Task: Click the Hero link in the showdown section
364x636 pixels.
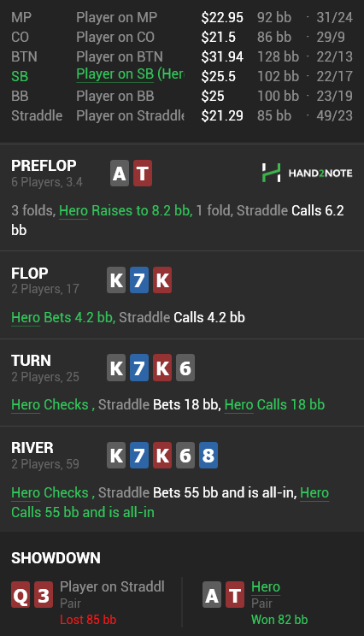Action: [266, 587]
